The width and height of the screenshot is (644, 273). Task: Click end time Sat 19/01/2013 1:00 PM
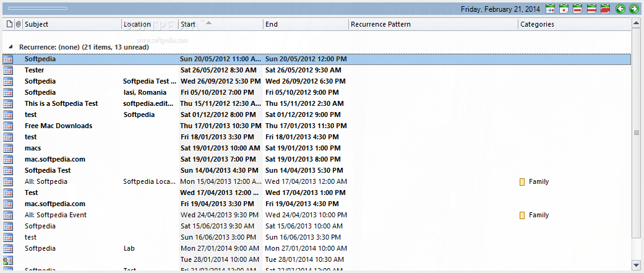click(304, 148)
